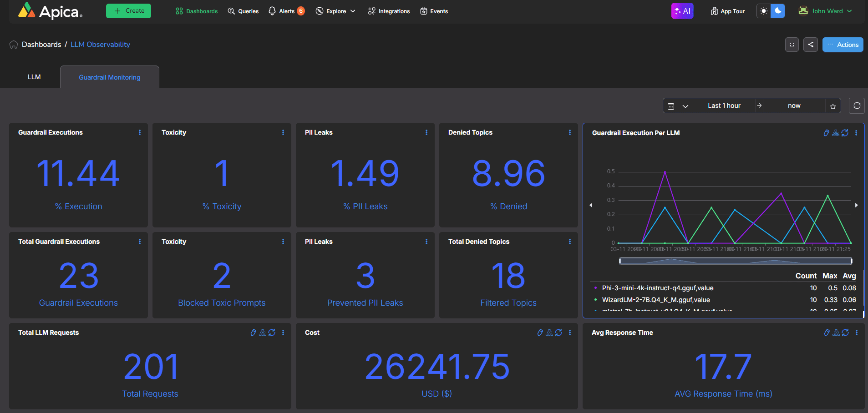The image size is (868, 413).
Task: Refresh the Total LLM Requests widget
Action: click(272, 332)
